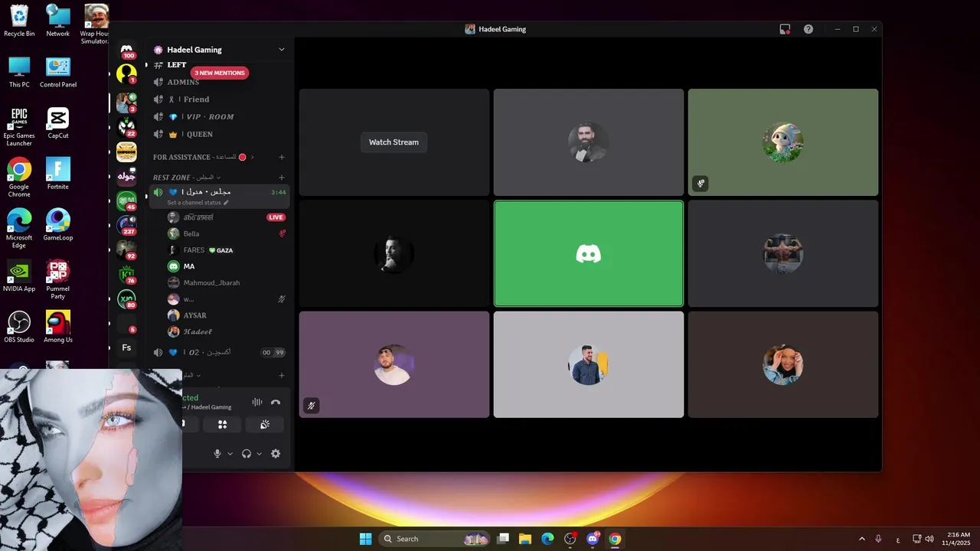Select the bunny avatar video tile

point(783,142)
